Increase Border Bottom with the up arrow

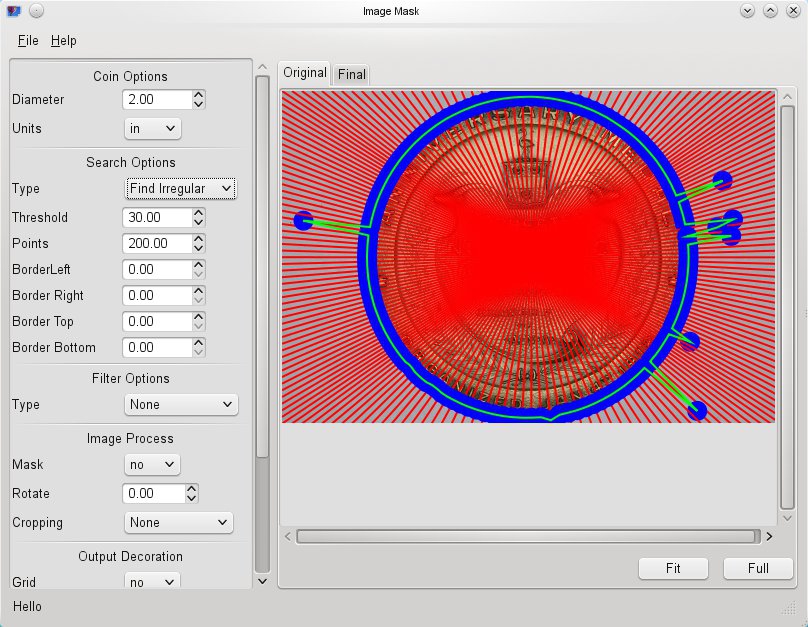[x=199, y=343]
